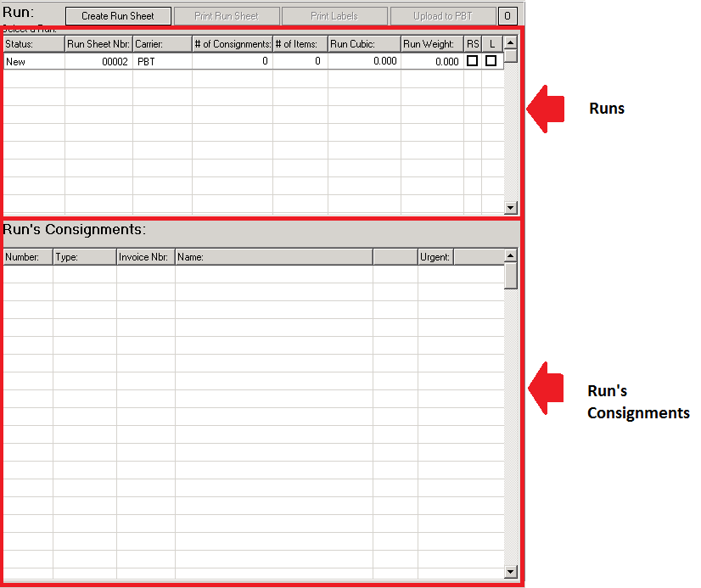Click the 0 consignments cell of run 00002
701x588 pixels.
pos(233,61)
